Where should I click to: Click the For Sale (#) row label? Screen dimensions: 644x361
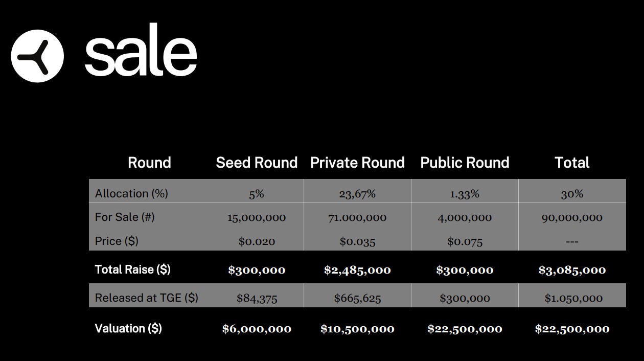tap(125, 217)
